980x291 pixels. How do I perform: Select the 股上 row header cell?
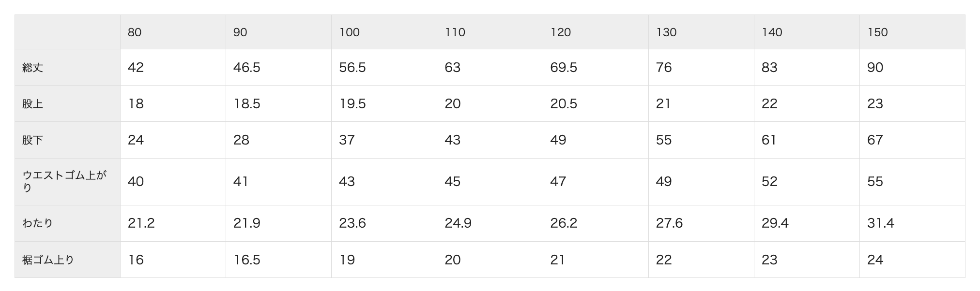click(x=33, y=104)
